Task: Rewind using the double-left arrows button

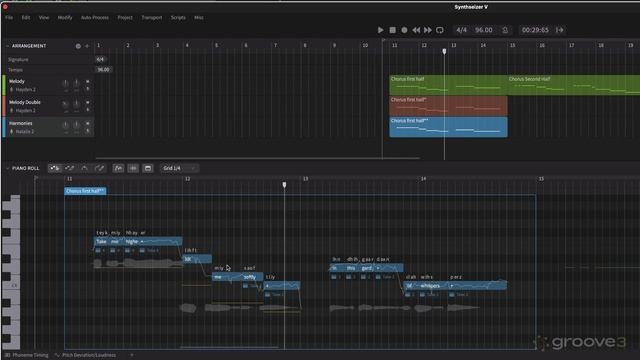Action: 416,30
